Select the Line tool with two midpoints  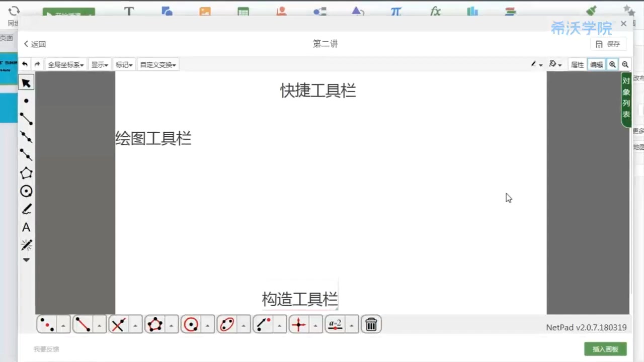(26, 137)
